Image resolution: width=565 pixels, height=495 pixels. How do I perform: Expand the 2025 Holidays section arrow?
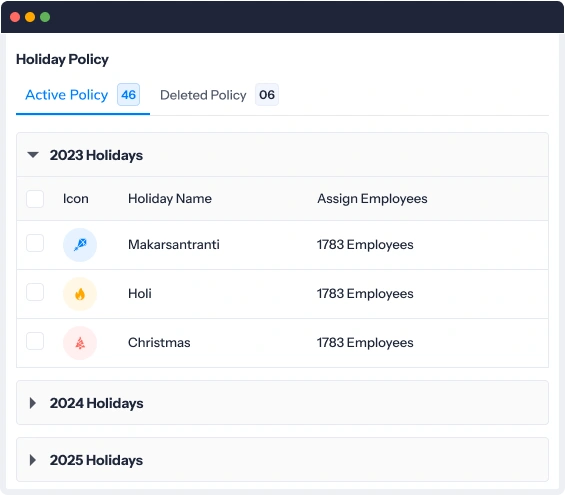pyautogui.click(x=33, y=460)
